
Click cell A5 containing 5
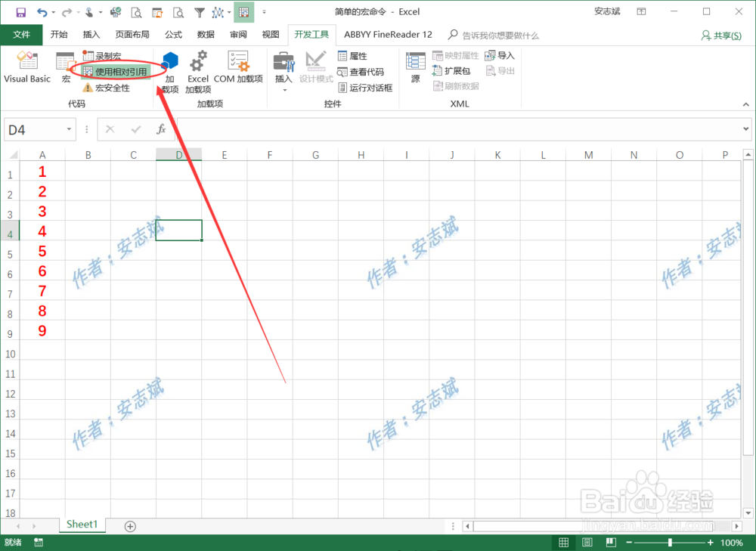[42, 251]
